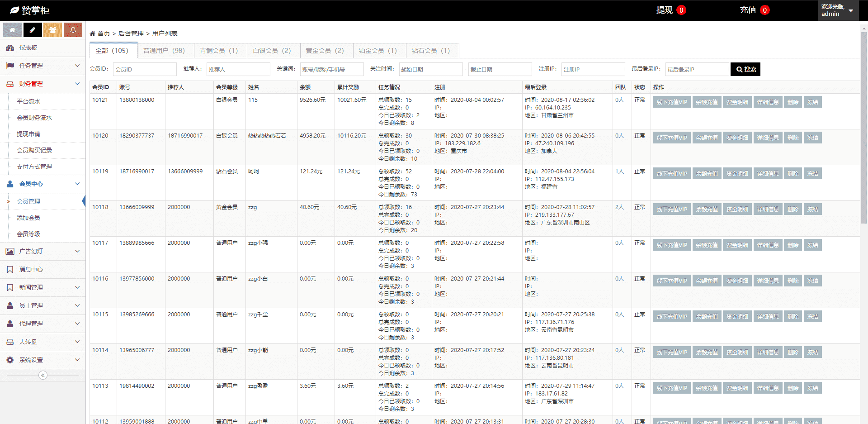Click 冻结 for member 10121
The height and width of the screenshot is (424, 868).
point(812,102)
